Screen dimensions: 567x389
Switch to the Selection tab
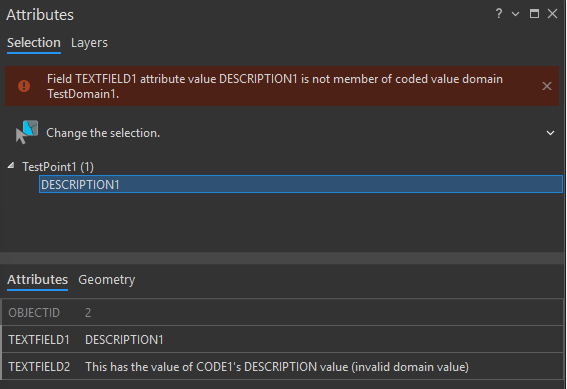[x=34, y=43]
